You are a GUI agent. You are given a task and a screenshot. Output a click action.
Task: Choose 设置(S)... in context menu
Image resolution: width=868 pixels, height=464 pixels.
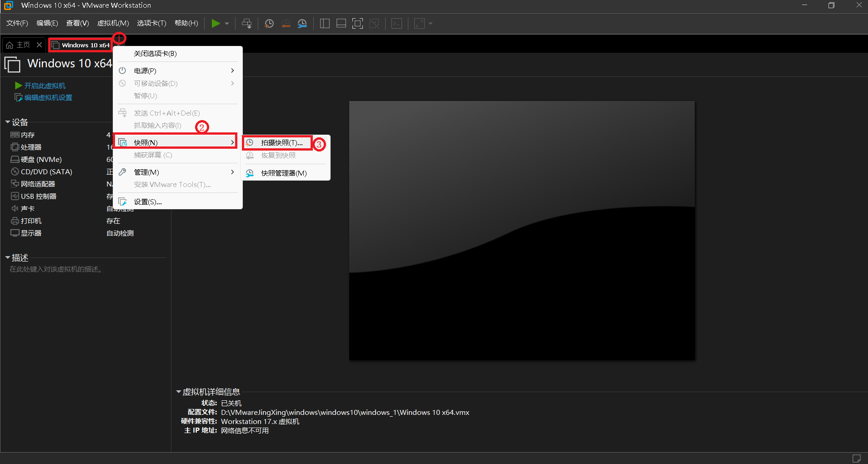[x=177, y=202]
